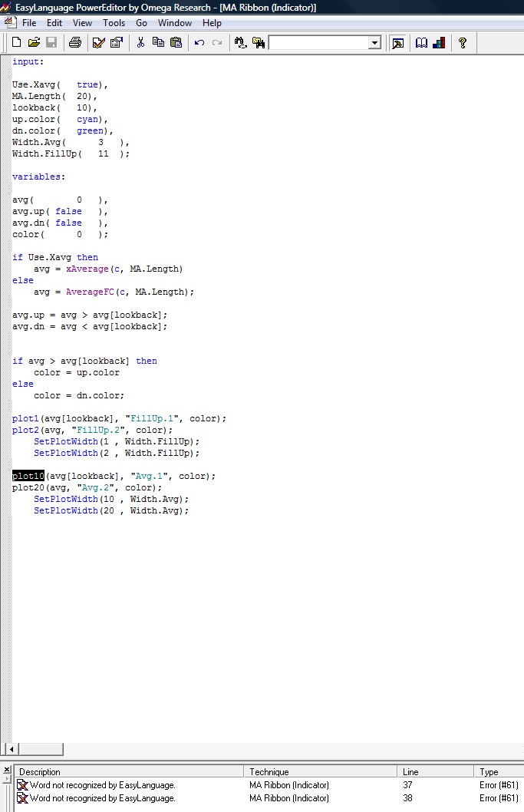Open the Tools menu
The width and height of the screenshot is (524, 812).
tap(114, 23)
